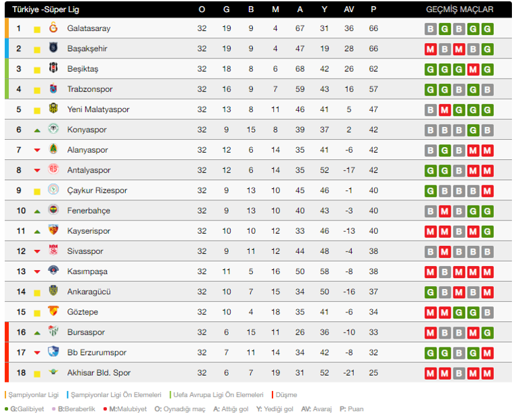Click the Galatasaray club logo
The image size is (518, 420).
point(53,28)
